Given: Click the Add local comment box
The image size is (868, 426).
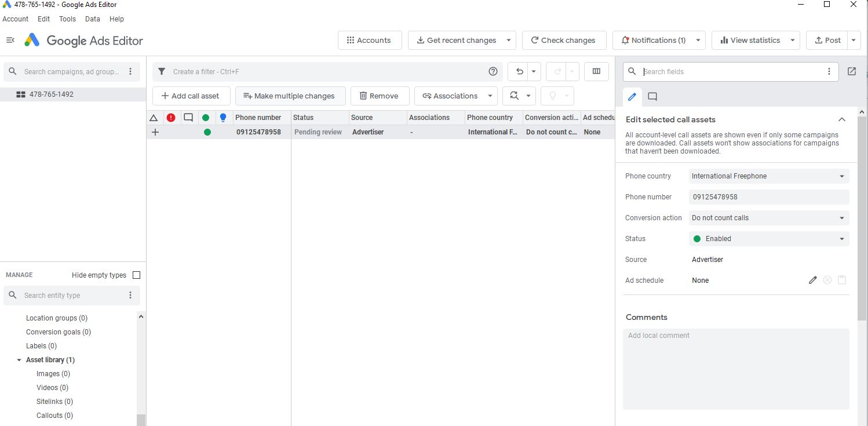Looking at the screenshot, I should click(x=736, y=369).
